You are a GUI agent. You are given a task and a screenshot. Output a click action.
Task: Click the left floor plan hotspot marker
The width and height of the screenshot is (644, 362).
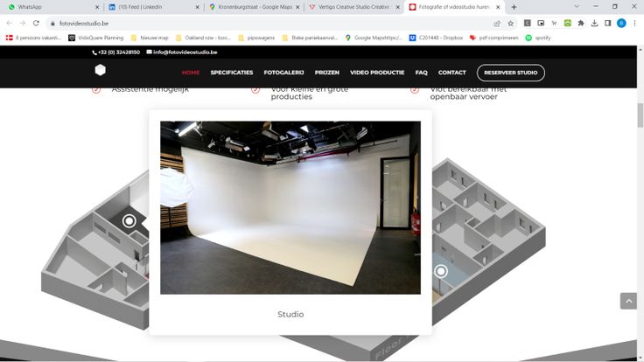click(x=129, y=221)
